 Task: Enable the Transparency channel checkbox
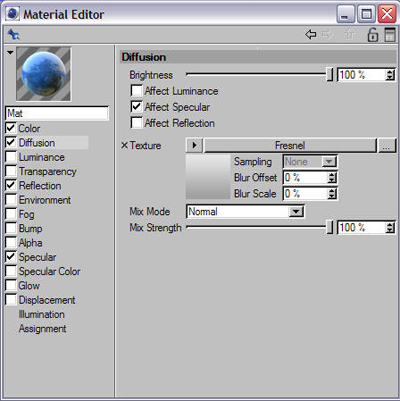[11, 171]
